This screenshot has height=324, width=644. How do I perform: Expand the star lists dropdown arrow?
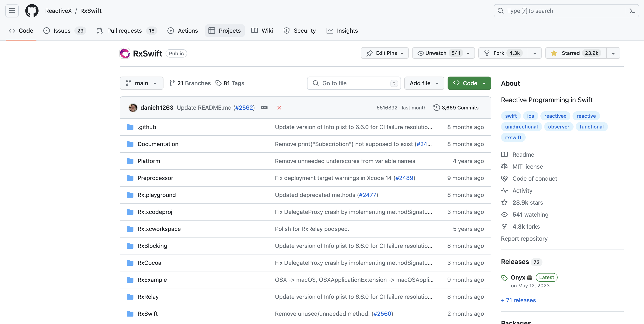tap(613, 53)
